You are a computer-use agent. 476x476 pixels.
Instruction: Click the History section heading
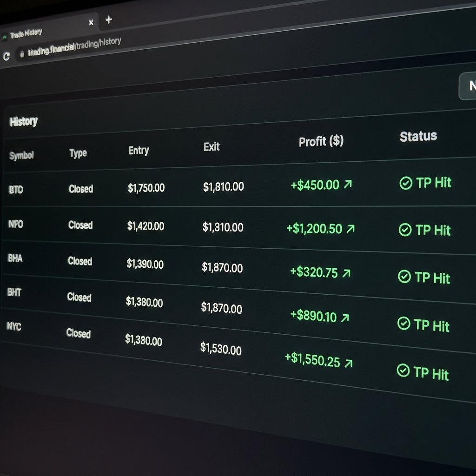(23, 121)
